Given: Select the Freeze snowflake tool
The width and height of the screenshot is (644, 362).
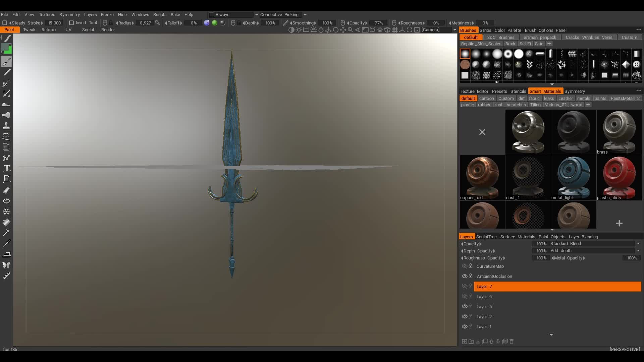Looking at the screenshot, I should [6, 212].
